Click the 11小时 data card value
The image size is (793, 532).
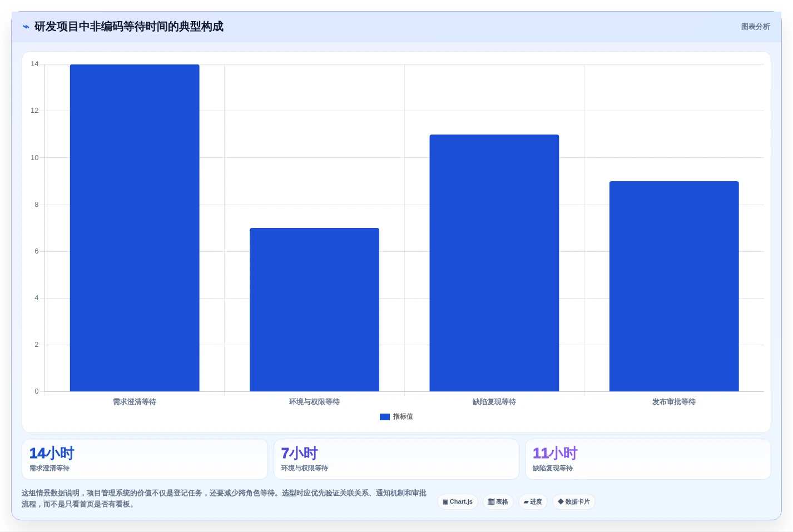pos(555,453)
